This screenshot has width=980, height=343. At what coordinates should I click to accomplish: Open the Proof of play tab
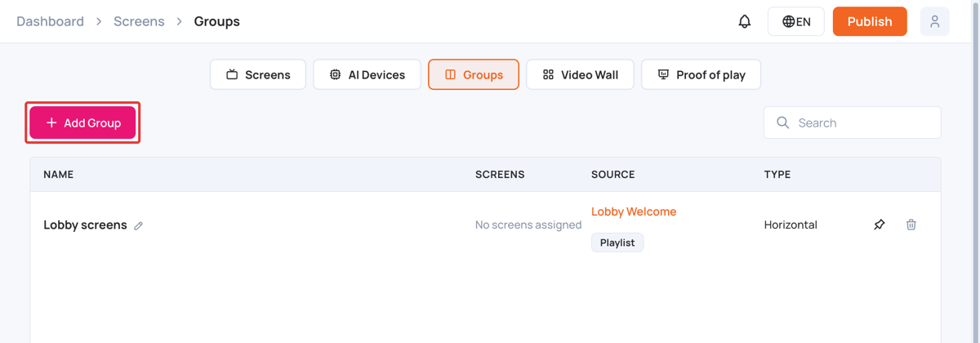(702, 74)
